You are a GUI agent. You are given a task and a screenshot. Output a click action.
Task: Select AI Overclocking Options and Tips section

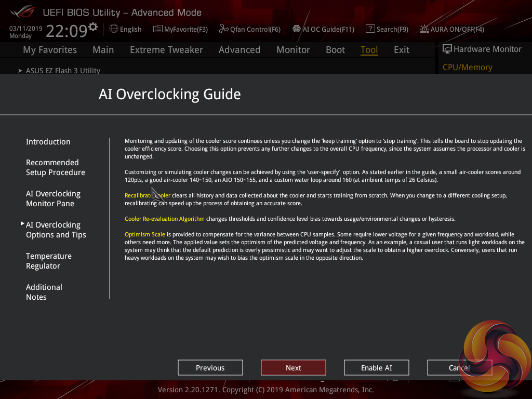point(56,230)
